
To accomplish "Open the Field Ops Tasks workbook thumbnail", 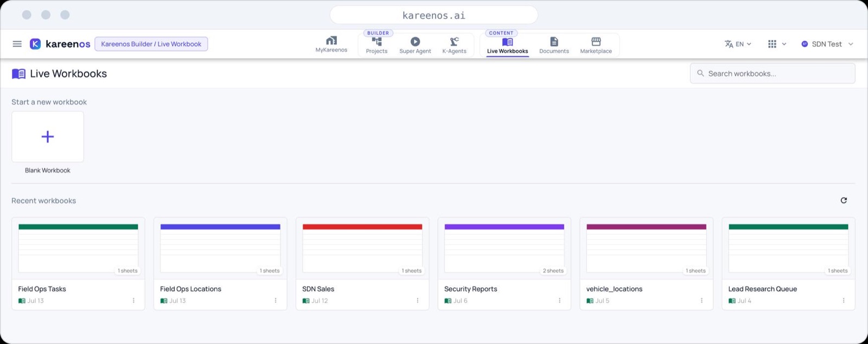I will [x=78, y=248].
